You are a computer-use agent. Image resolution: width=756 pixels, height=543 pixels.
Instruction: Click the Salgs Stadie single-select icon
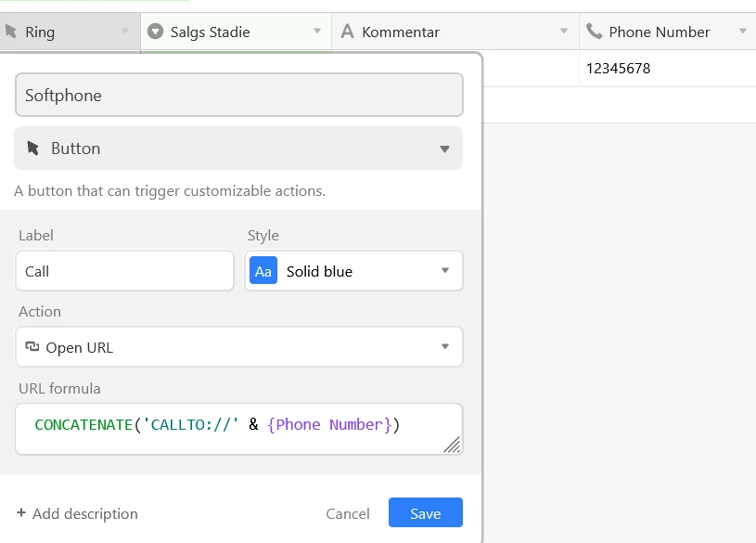click(156, 32)
